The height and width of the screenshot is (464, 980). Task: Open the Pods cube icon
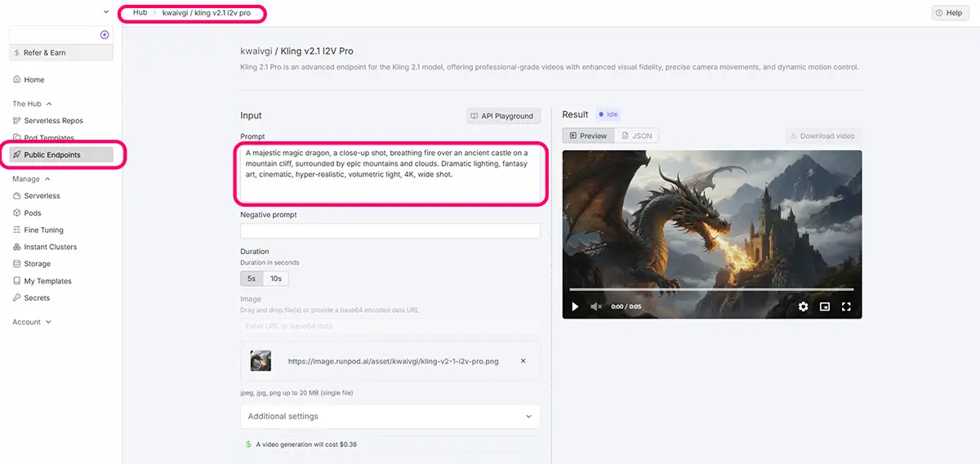(x=17, y=213)
